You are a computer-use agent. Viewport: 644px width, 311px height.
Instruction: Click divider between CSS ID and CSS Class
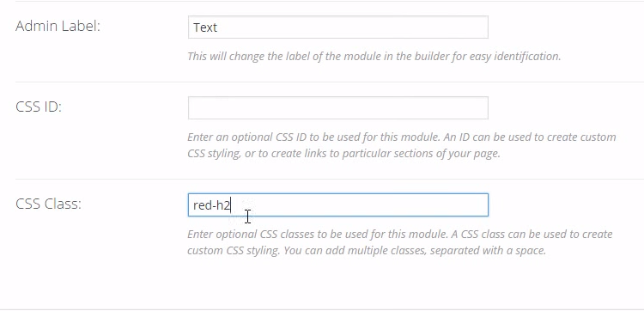tap(330, 179)
